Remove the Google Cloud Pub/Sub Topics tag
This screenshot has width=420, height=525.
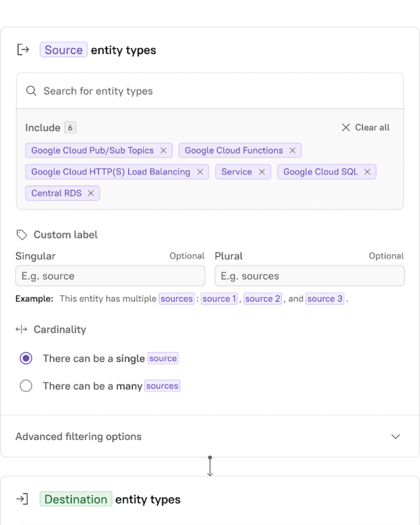[163, 150]
